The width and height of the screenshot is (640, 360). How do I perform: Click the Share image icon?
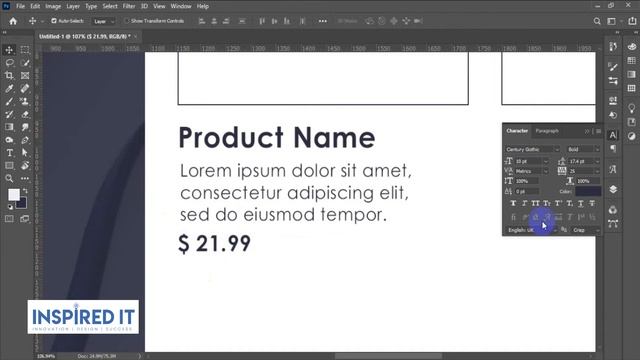point(632,21)
